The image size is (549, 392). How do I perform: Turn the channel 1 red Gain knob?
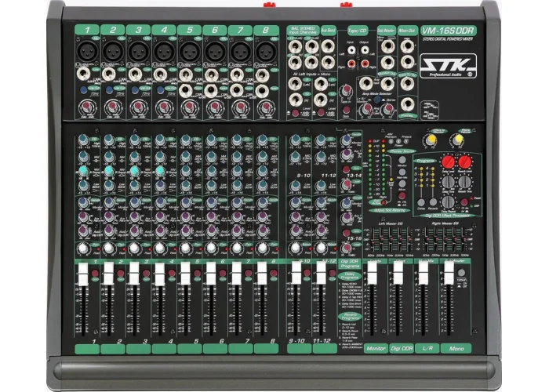point(86,106)
